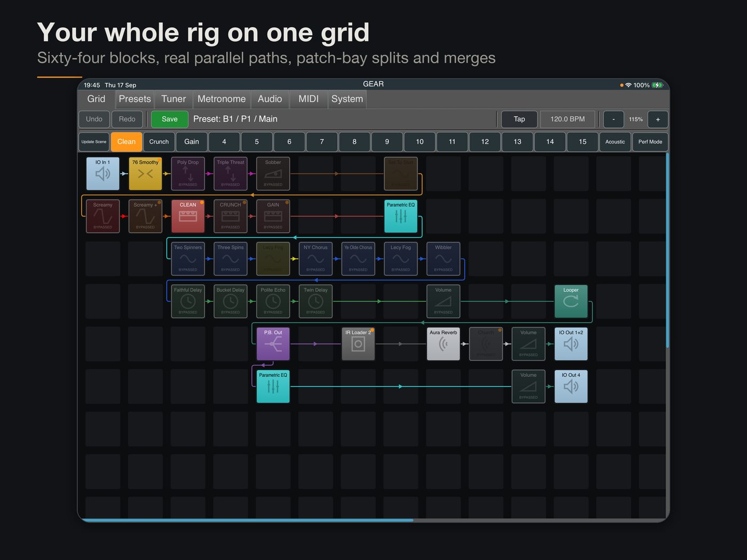Open the Looper block

(x=571, y=301)
